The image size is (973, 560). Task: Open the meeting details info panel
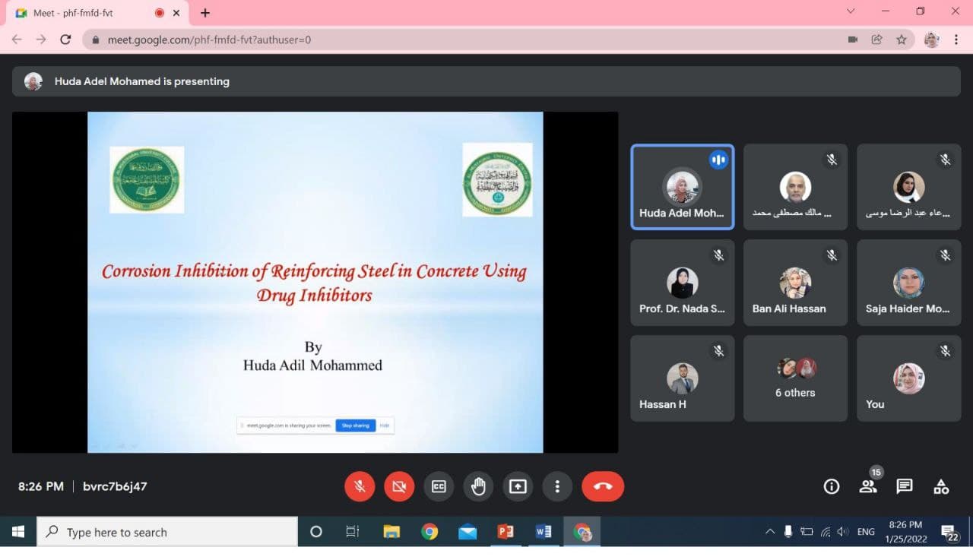click(832, 486)
